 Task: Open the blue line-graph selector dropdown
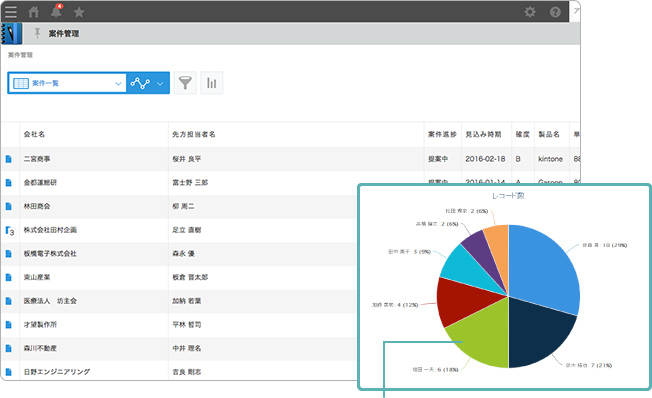pyautogui.click(x=148, y=83)
